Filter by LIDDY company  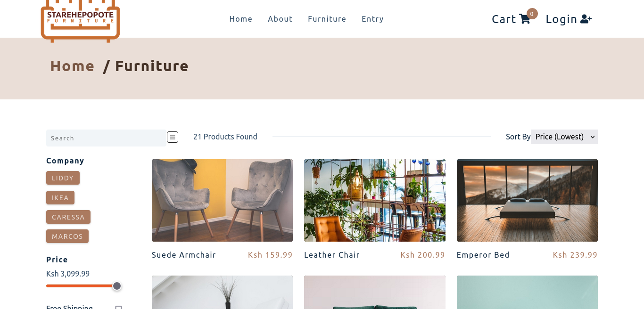point(63,178)
